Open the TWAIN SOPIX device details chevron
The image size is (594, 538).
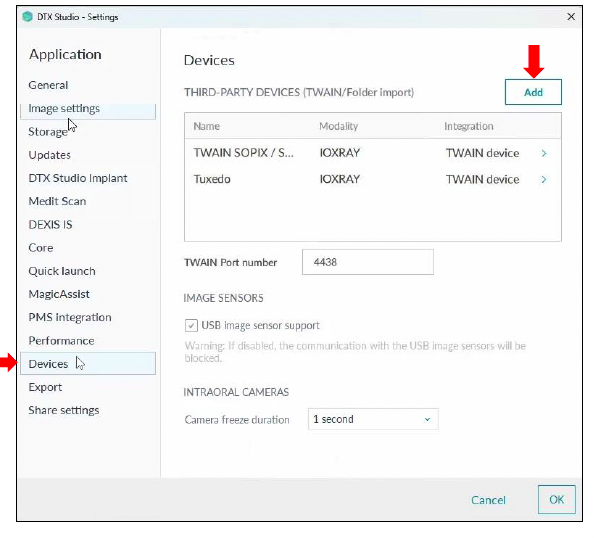click(544, 153)
